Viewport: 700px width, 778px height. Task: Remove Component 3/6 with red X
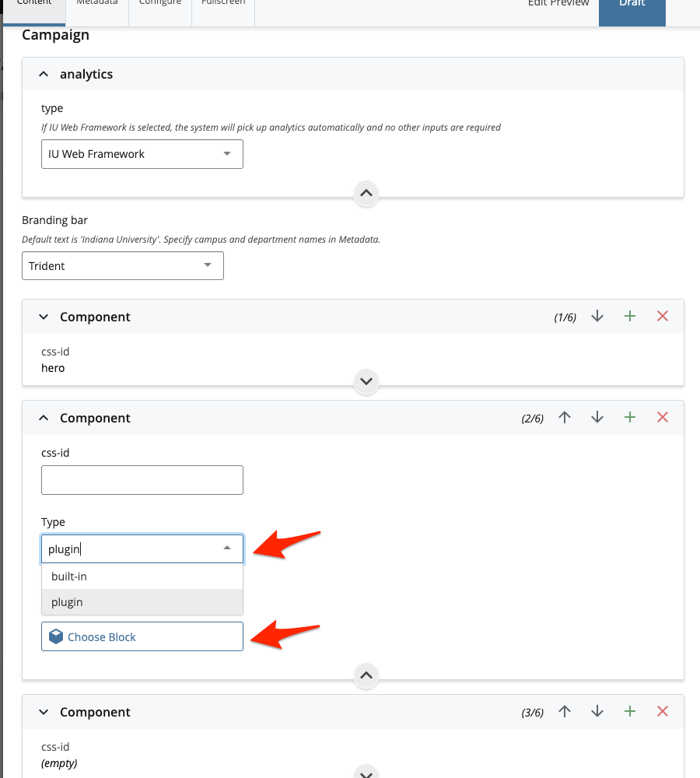pos(663,712)
